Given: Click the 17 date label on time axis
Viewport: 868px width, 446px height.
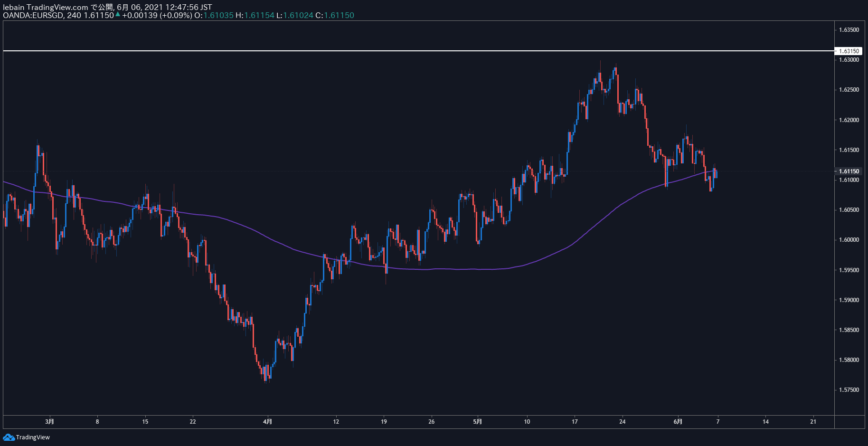Looking at the screenshot, I should 575,421.
